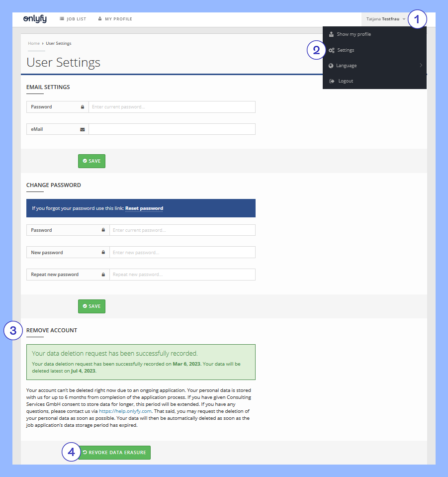Image resolution: width=448 pixels, height=477 pixels.
Task: Focus the eMail input field
Action: coord(172,129)
